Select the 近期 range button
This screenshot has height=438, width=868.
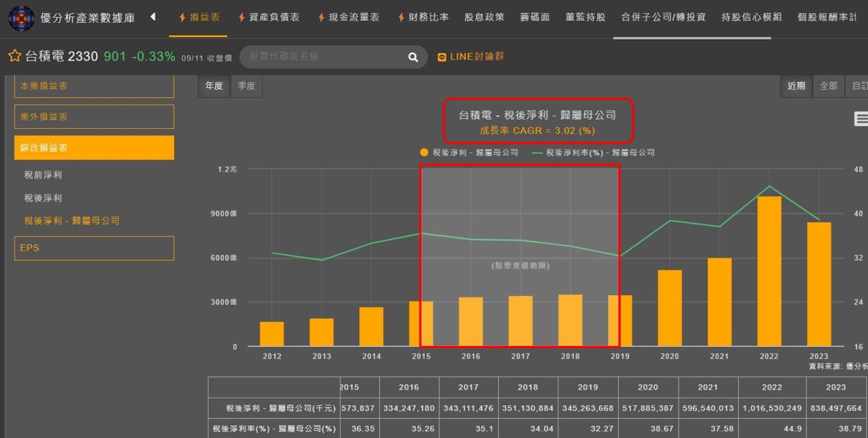click(x=796, y=86)
